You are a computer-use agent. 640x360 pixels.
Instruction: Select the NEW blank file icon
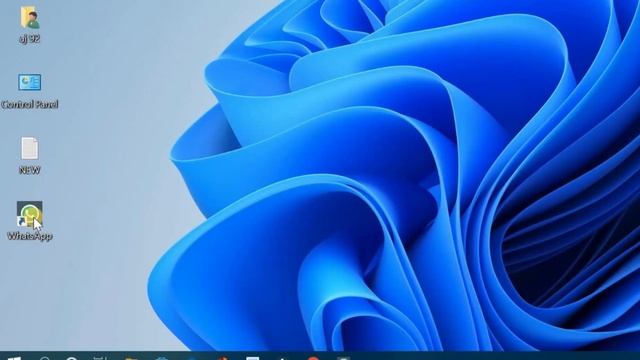pos(30,148)
